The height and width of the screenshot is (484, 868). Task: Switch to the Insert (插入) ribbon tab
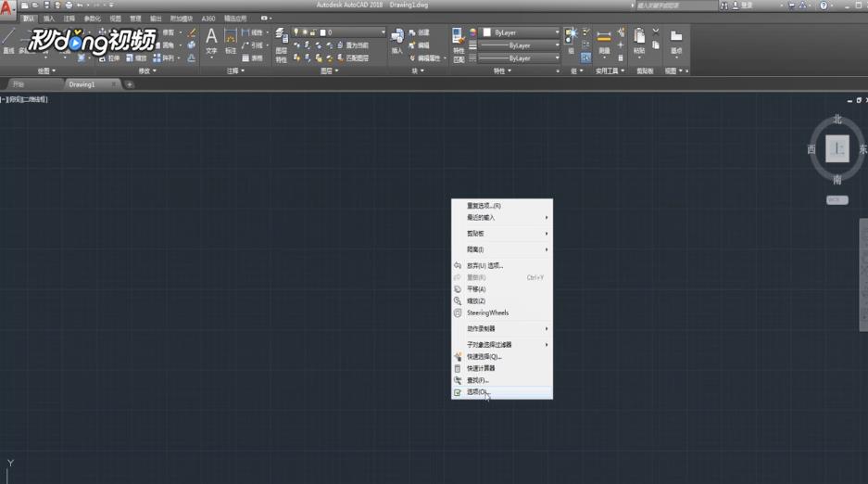49,19
